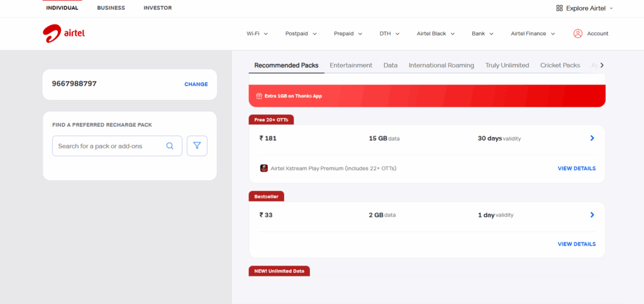Click the Airtel logo

64,33
